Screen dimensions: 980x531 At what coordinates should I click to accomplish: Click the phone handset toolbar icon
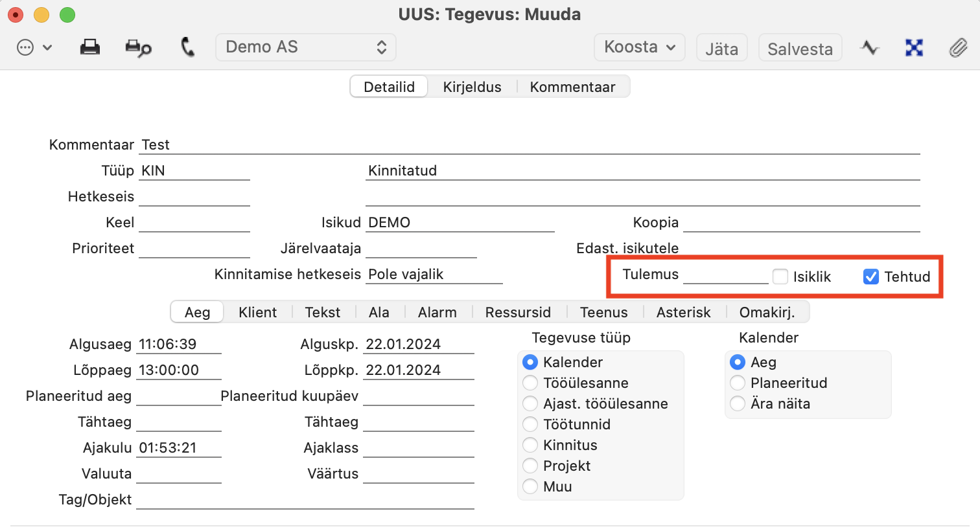187,47
